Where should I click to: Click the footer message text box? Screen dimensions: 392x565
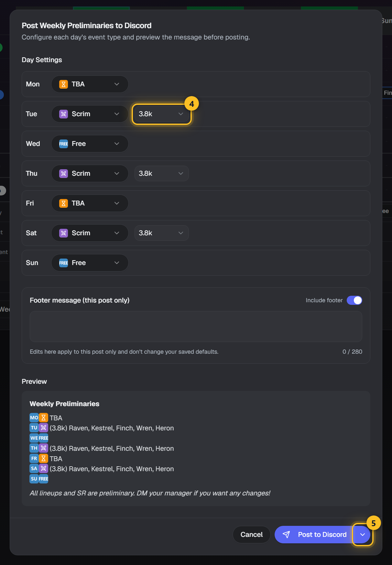pyautogui.click(x=196, y=327)
